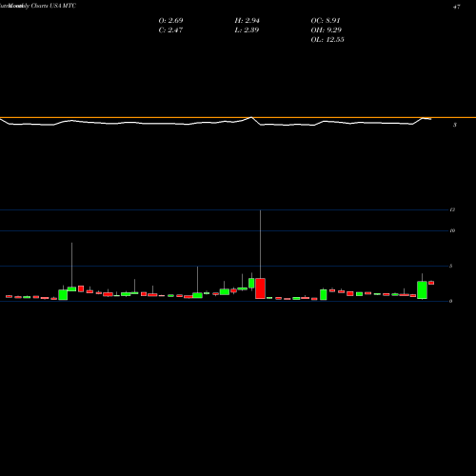Click the '10' price axis label
This screenshot has width=476, height=476.
(x=452, y=230)
